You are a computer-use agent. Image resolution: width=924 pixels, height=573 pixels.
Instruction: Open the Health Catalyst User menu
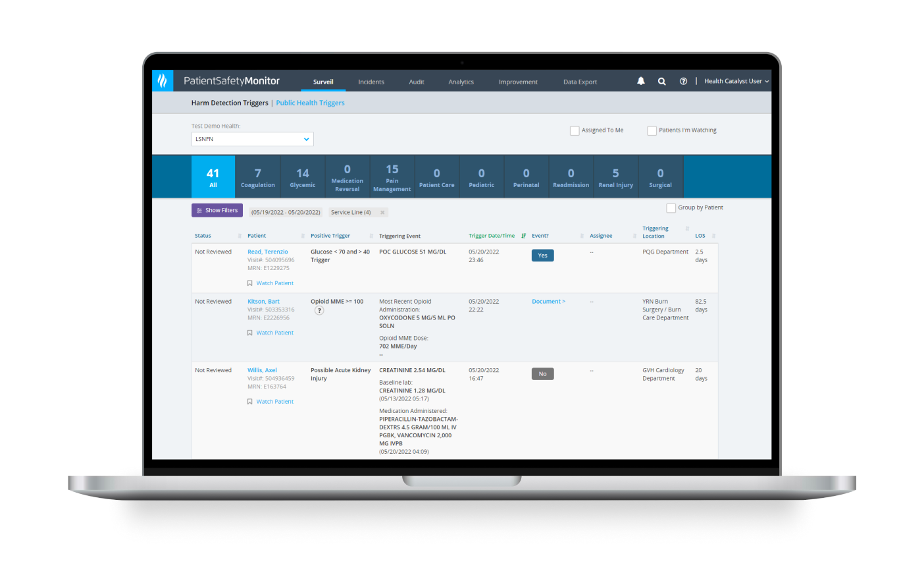coord(736,82)
